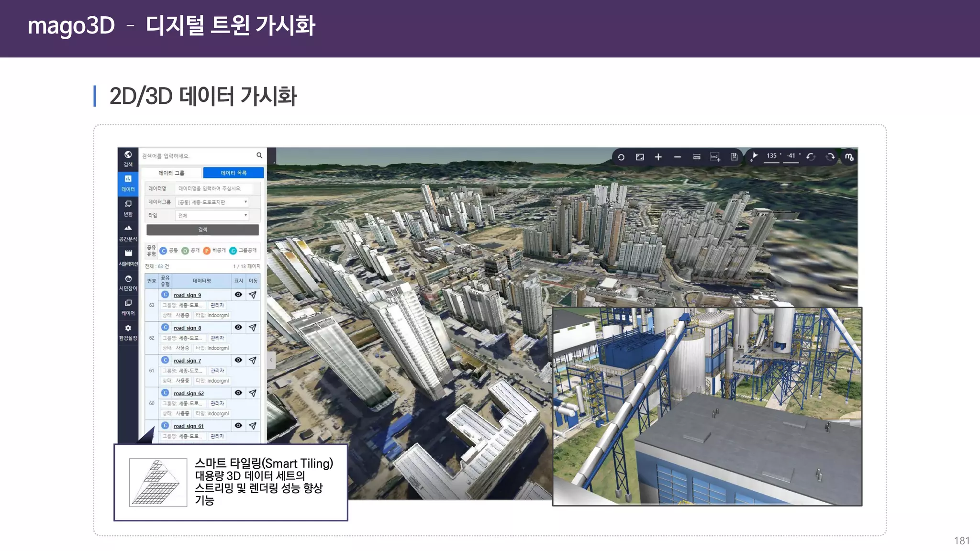Open the 데이터그룹 dropdown

212,202
